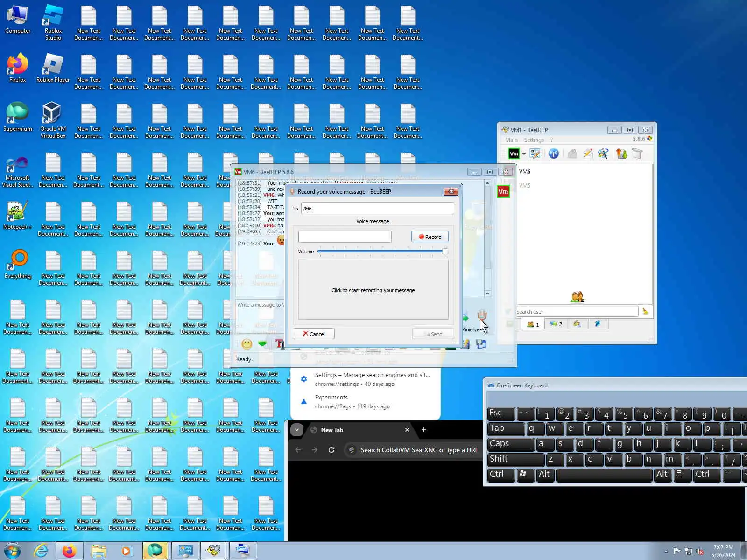Toggle the left Shift key on On-Screen Keyboard
The height and width of the screenshot is (560, 747).
click(x=516, y=459)
